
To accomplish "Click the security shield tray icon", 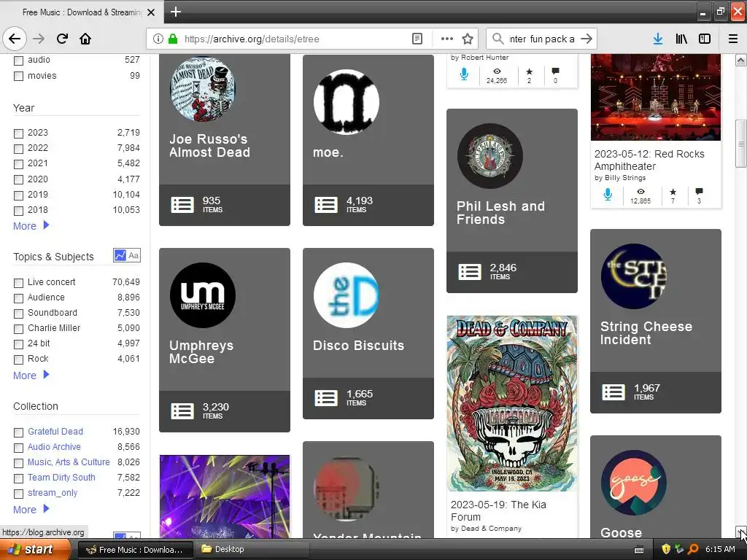I will point(666,549).
